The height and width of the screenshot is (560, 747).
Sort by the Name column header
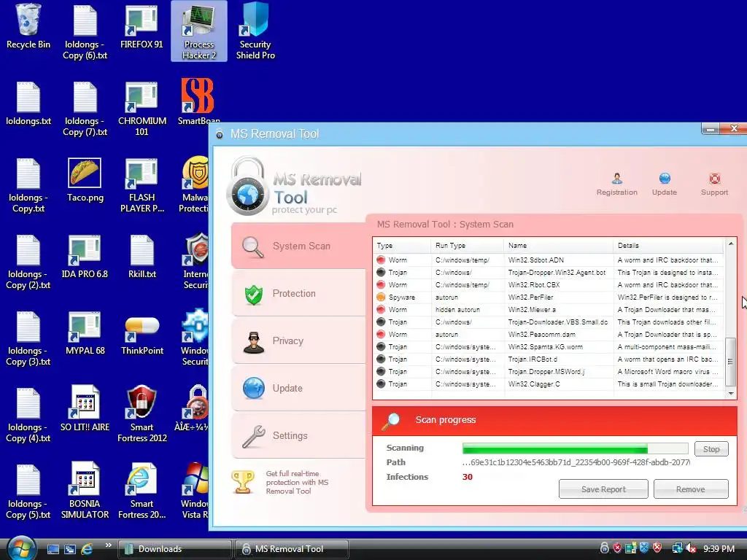[x=558, y=245]
